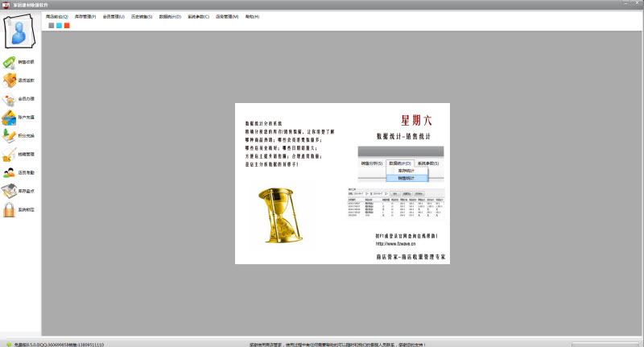
Task: Pick the gray theme color swatch
Action: pyautogui.click(x=52, y=26)
